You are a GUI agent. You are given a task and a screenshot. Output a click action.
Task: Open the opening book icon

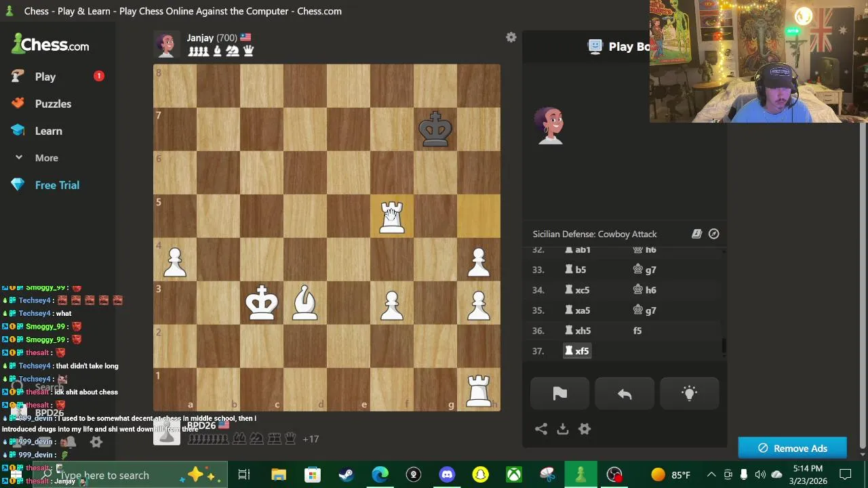(x=696, y=234)
